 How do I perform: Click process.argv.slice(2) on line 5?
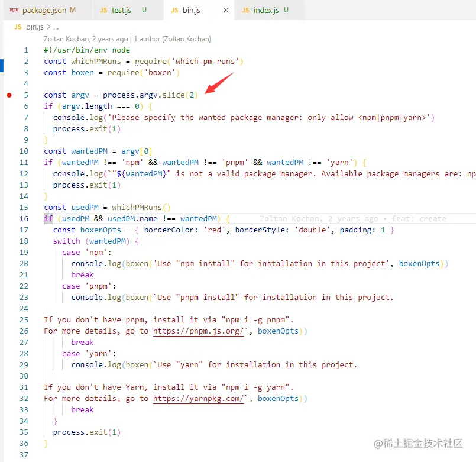click(x=150, y=95)
